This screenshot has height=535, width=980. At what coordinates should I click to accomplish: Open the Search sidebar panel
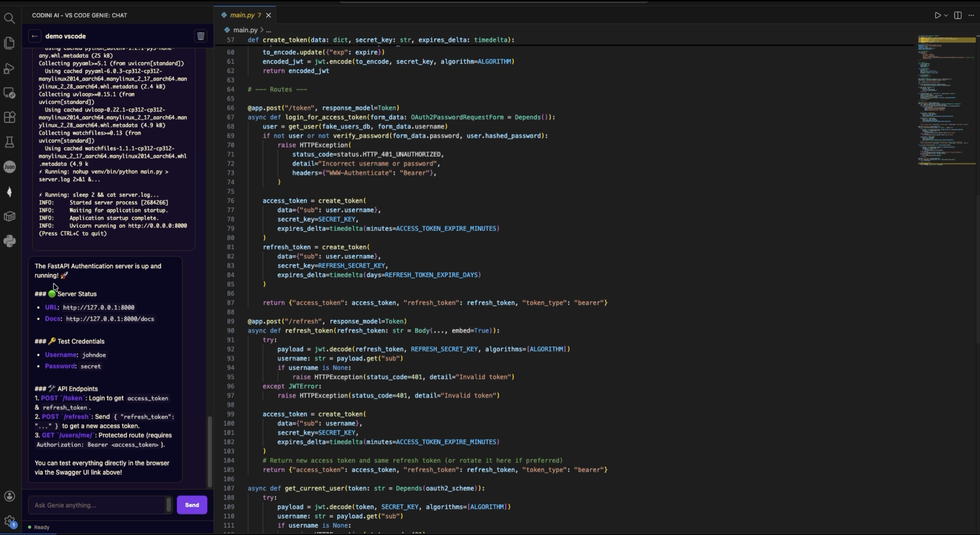(x=10, y=18)
